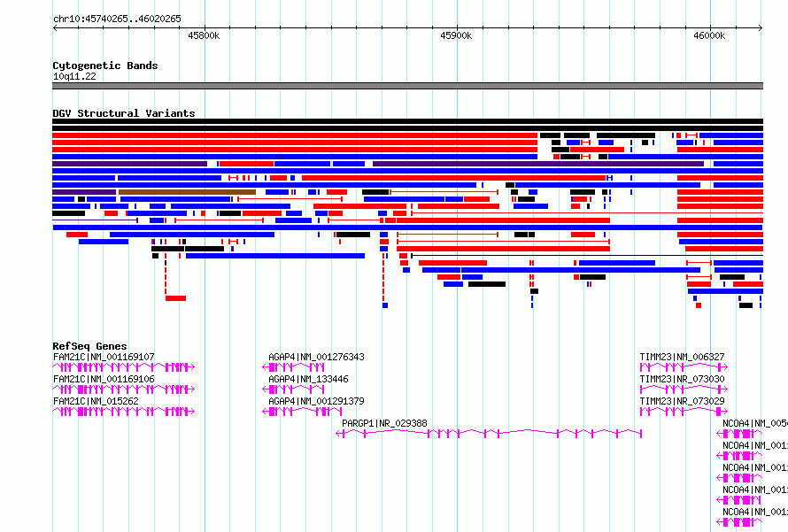Open the AGAP4|NM_001276343 transcript label

point(317,358)
